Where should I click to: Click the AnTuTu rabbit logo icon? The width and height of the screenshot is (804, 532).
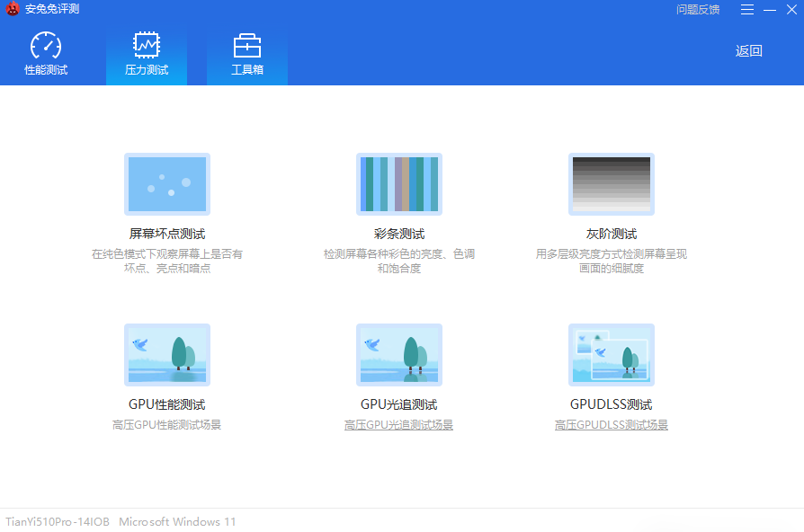[x=12, y=9]
